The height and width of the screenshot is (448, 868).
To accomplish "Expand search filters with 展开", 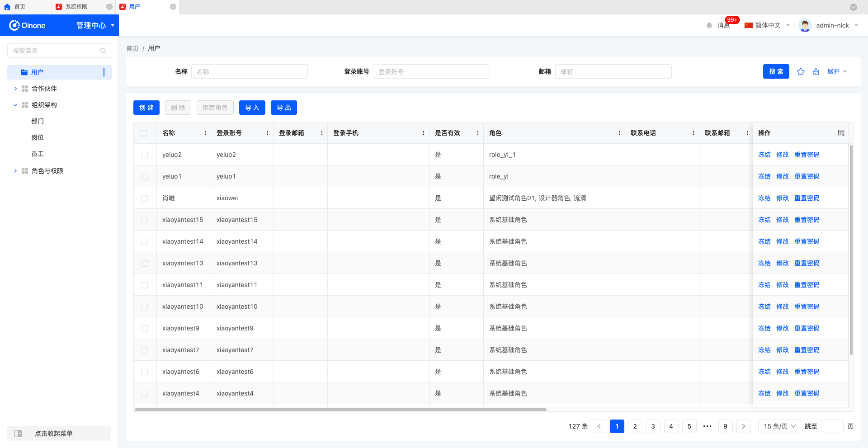I will pyautogui.click(x=837, y=71).
